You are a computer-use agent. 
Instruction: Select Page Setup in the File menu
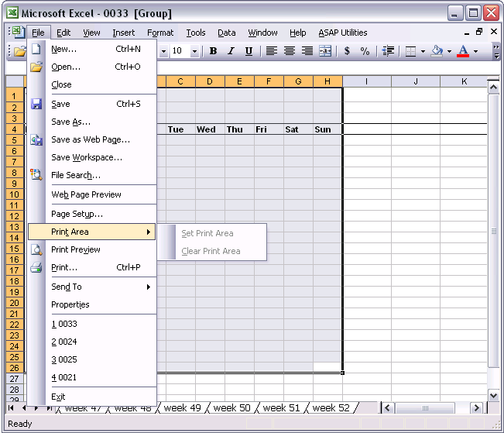click(92, 214)
